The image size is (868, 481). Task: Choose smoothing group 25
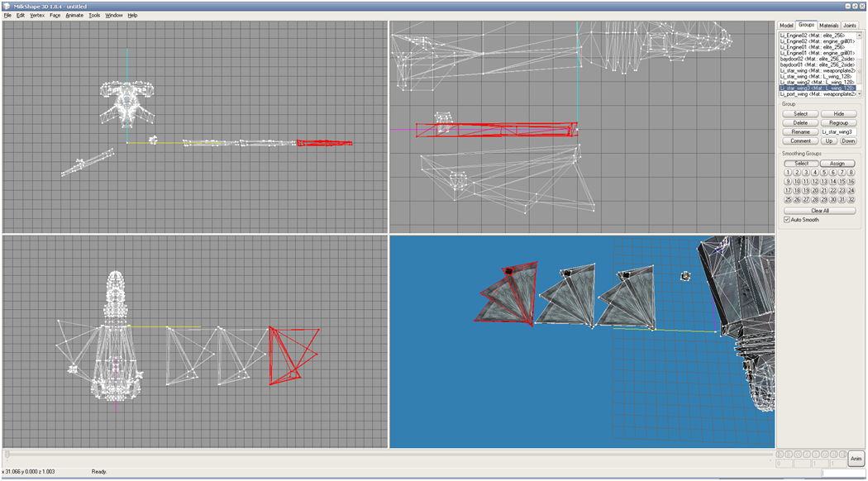(x=788, y=200)
